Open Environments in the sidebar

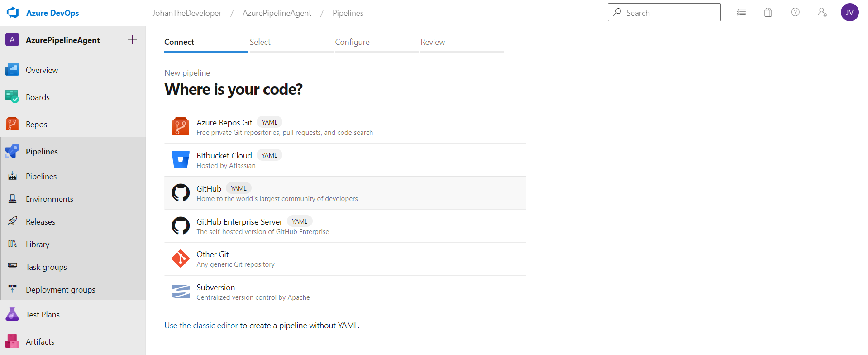(x=73, y=199)
